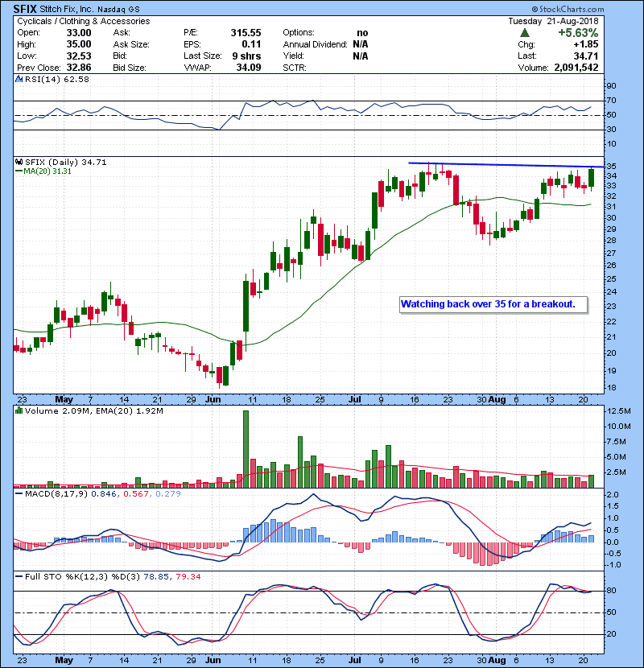This screenshot has height=668, width=644.
Task: Click the Stitch Fix, Inc. company name
Action: click(66, 9)
